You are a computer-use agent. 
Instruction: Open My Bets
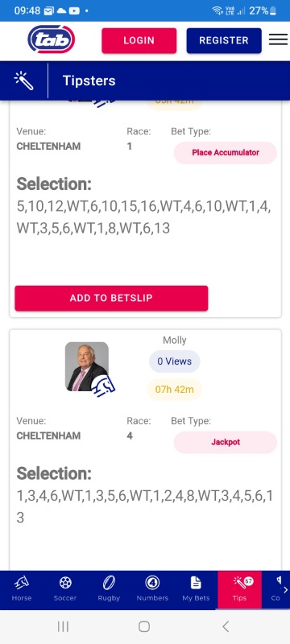196,589
